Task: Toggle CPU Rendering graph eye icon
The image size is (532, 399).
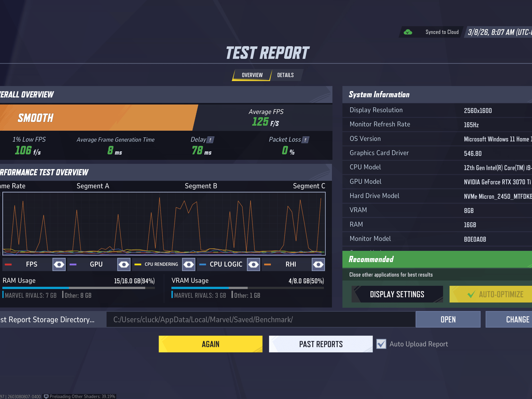Action: click(189, 264)
